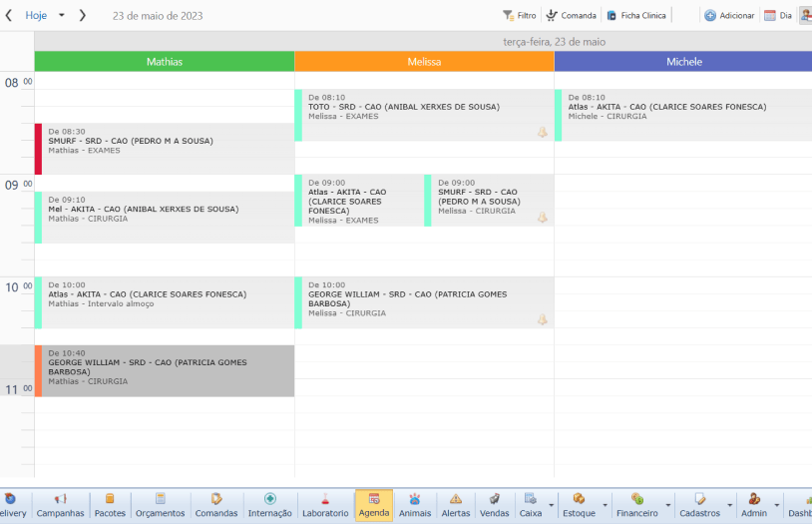Select the 10:40 GEORGE WILLIAM appointment
Screen dimensions: 812x524
click(165, 371)
